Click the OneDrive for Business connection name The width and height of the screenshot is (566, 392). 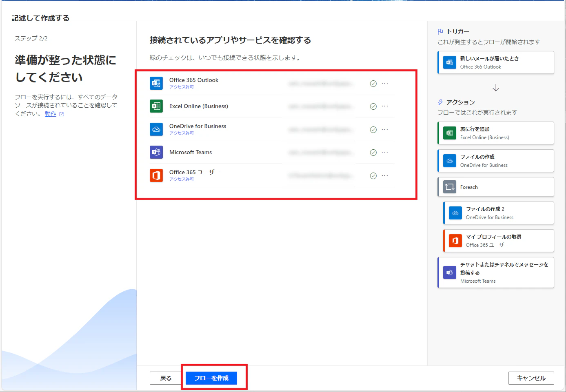click(x=198, y=126)
